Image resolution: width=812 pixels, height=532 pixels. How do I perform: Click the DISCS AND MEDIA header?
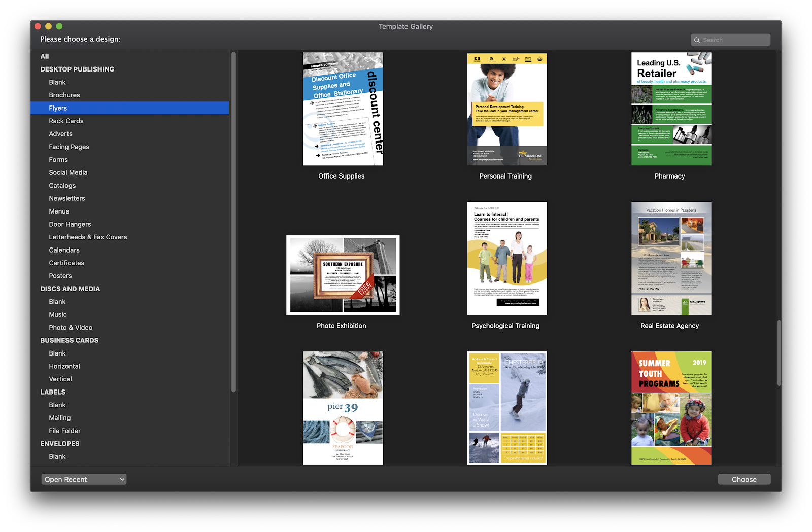[70, 289]
